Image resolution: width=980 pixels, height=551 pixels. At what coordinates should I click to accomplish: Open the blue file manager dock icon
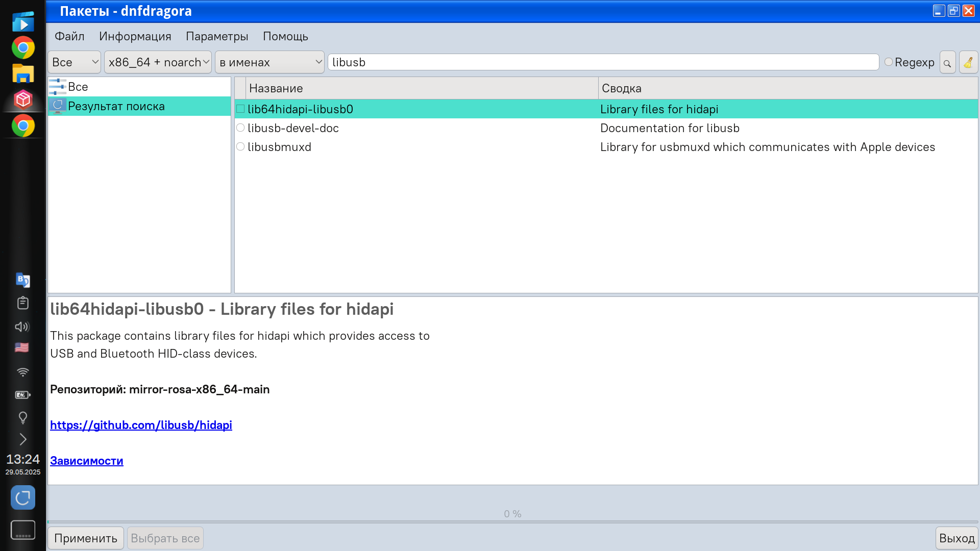tap(23, 73)
